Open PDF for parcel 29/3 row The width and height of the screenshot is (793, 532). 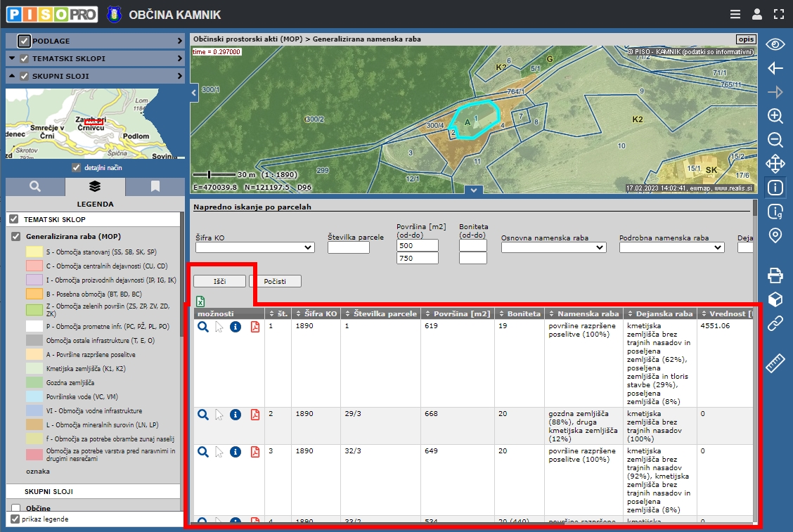click(255, 415)
